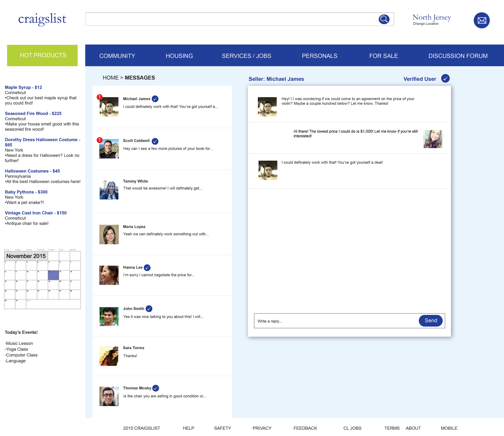Screen dimensions: 504x436
Task: Open Tammy White's profile photo thumbnail
Action: click(109, 190)
